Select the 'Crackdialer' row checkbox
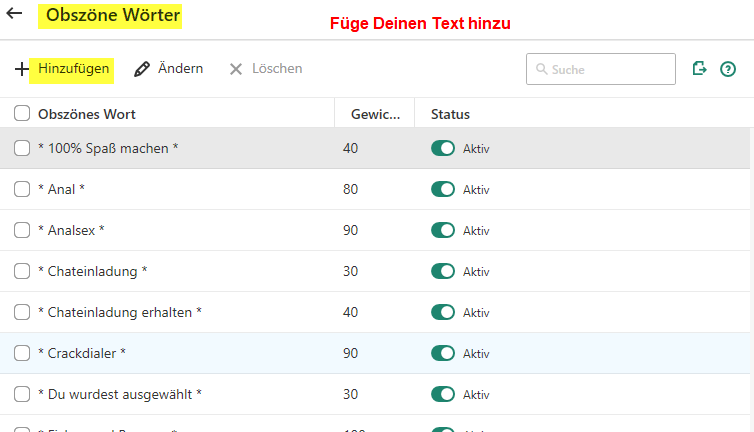Viewport: 754px width, 432px height. [x=22, y=353]
